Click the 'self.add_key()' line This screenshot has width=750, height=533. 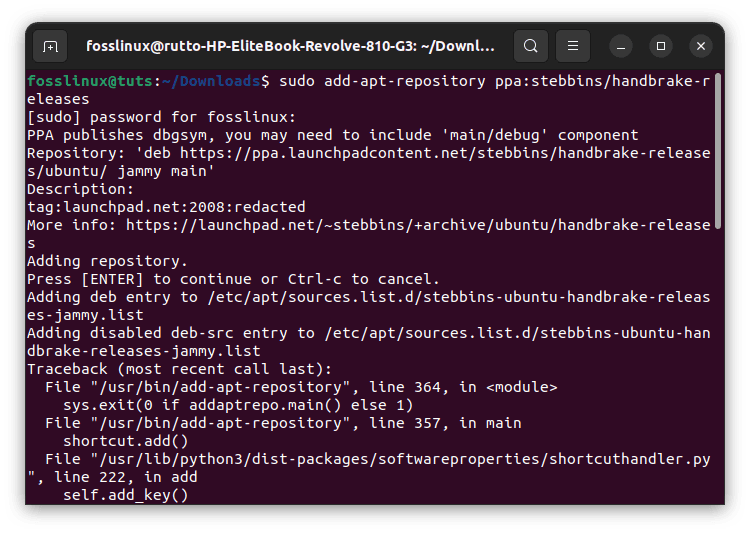[126, 495]
